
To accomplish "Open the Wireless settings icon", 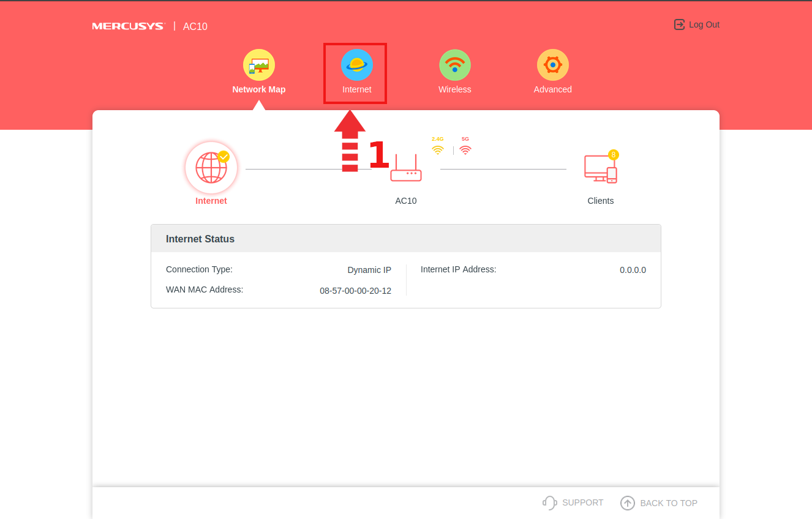I will [x=455, y=65].
